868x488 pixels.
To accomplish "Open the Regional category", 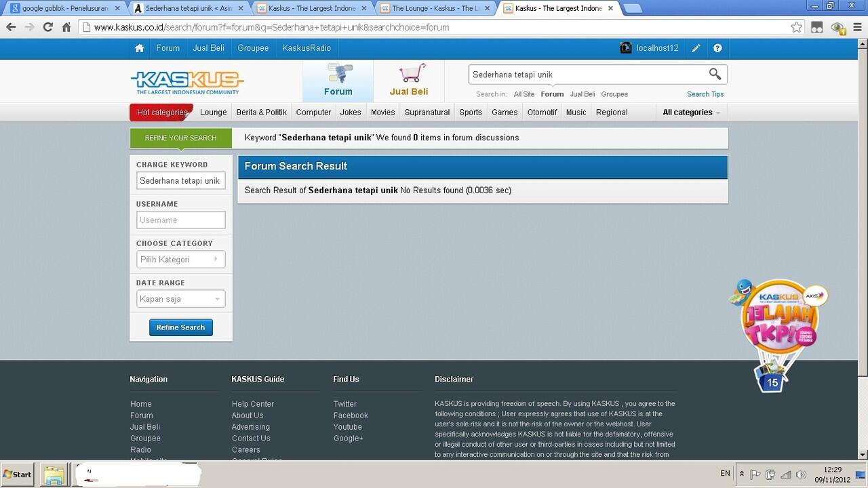I will pyautogui.click(x=612, y=113).
